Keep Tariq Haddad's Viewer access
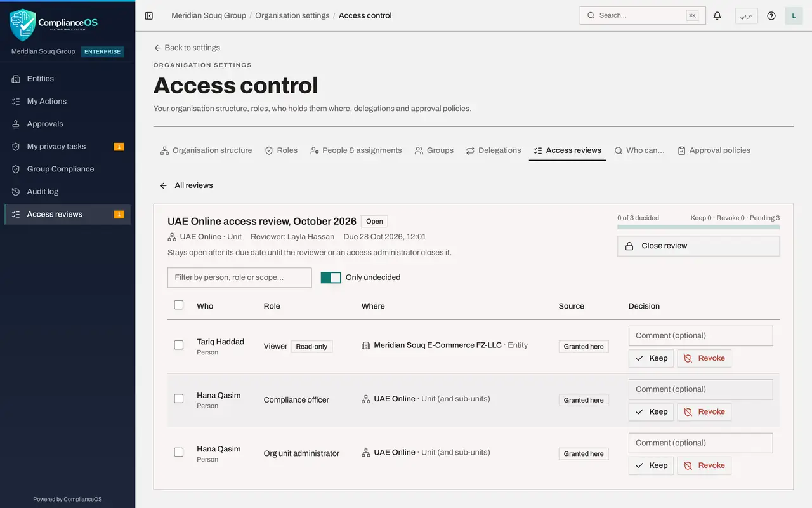Screen dimensions: 812x508 pos(652,358)
